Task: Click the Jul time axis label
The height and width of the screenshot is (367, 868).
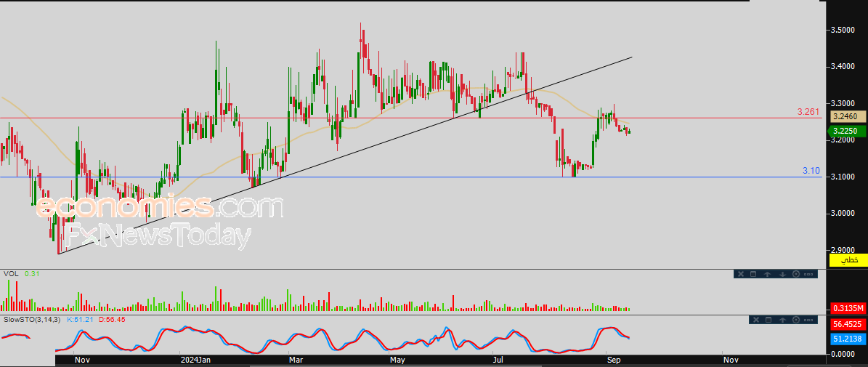Action: tap(499, 360)
